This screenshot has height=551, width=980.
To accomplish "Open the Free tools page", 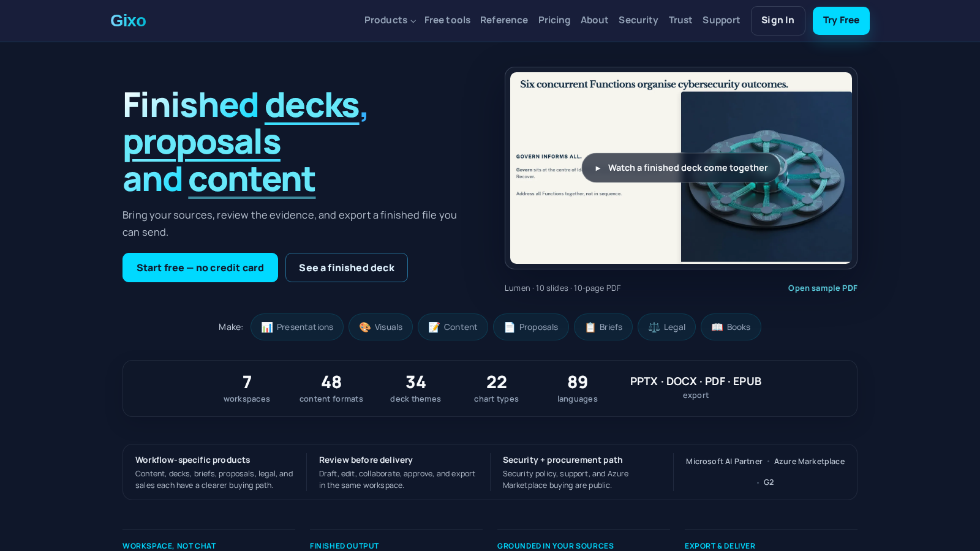I will [447, 20].
